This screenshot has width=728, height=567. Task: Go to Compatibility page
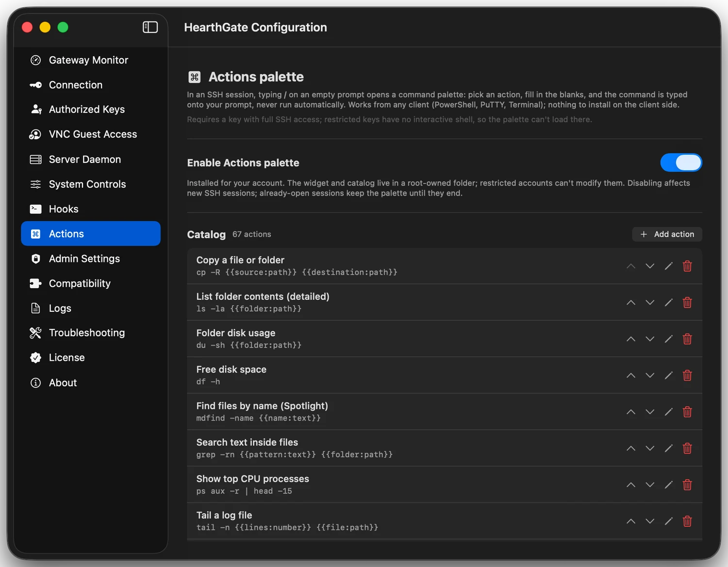(x=91, y=283)
